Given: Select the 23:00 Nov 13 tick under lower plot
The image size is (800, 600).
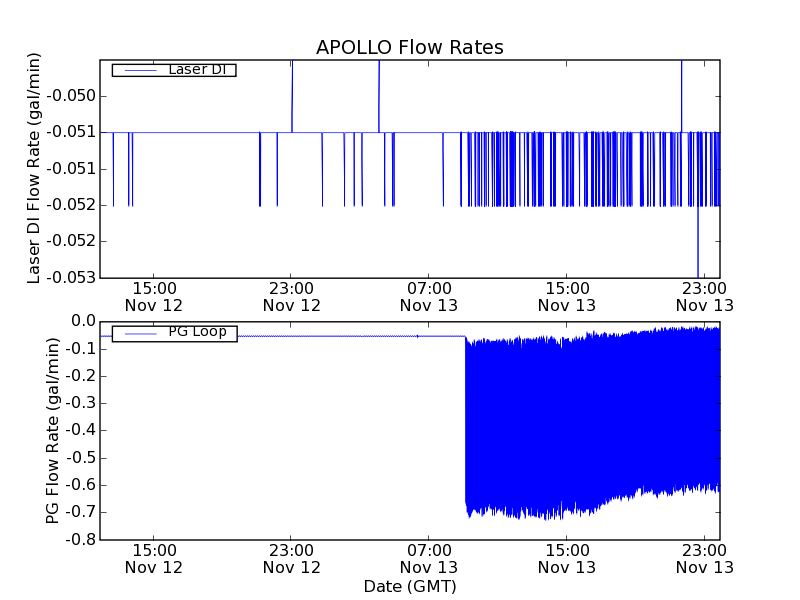Looking at the screenshot, I should point(704,559).
